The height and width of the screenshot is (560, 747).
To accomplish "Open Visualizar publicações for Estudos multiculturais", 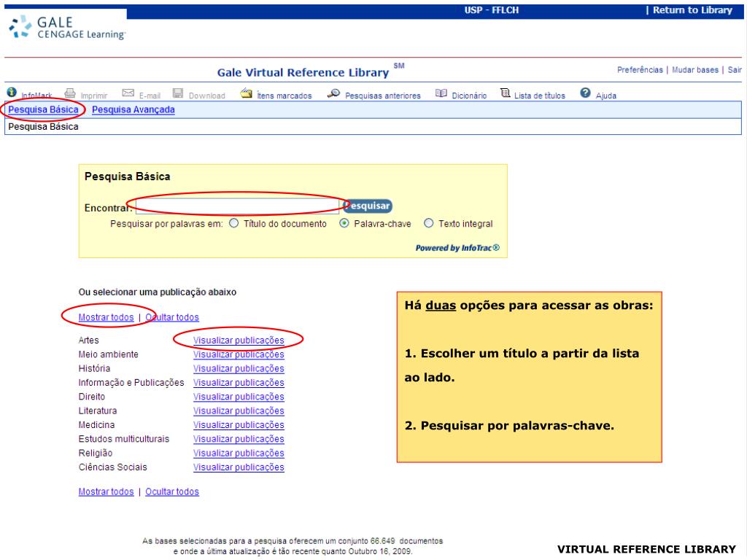I will coord(239,439).
